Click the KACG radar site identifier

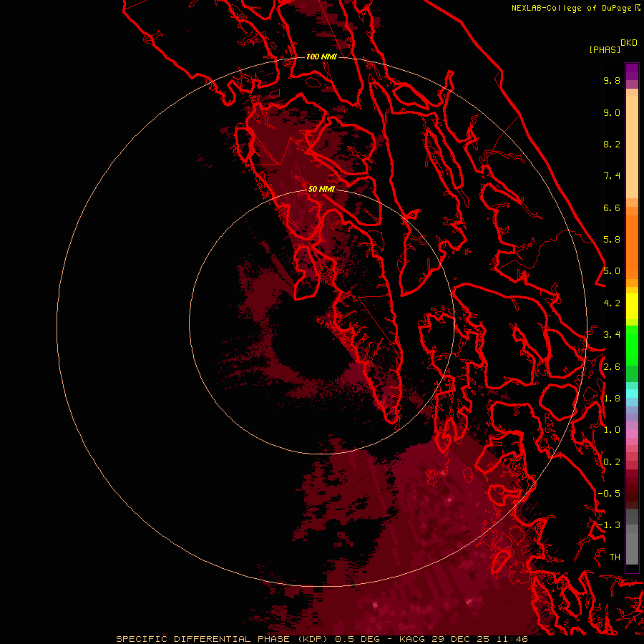pyautogui.click(x=412, y=639)
